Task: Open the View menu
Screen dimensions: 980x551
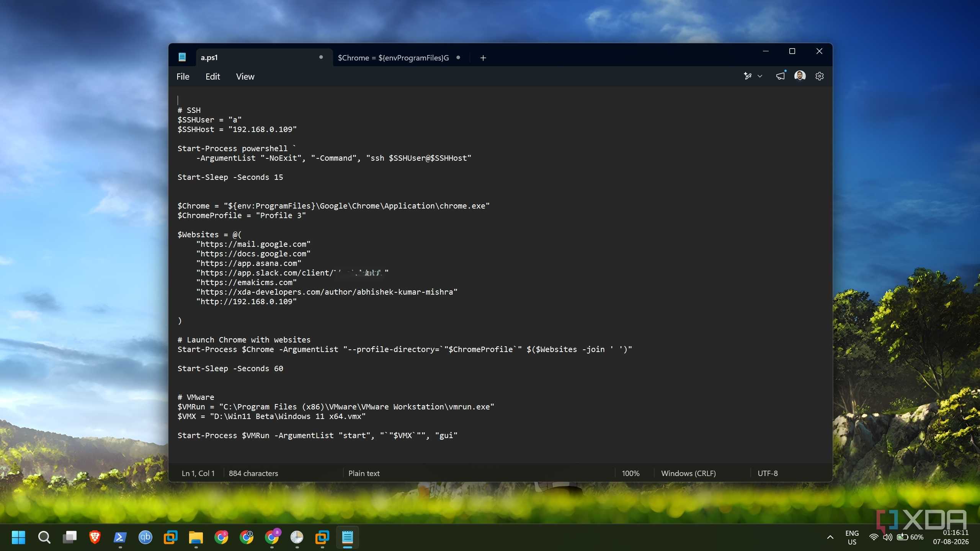Action: tap(245, 77)
